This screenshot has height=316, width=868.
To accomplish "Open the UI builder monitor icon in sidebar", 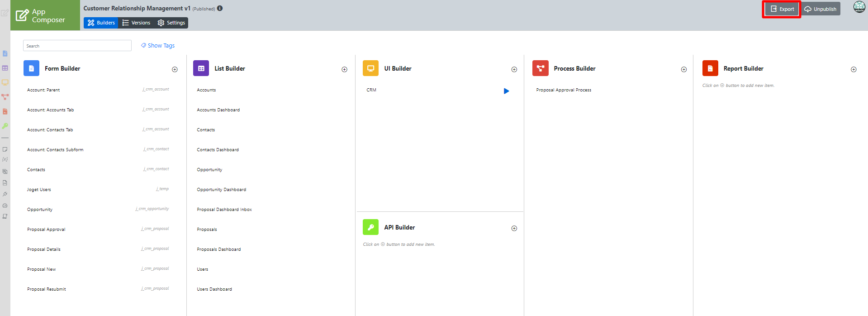I will (5, 82).
